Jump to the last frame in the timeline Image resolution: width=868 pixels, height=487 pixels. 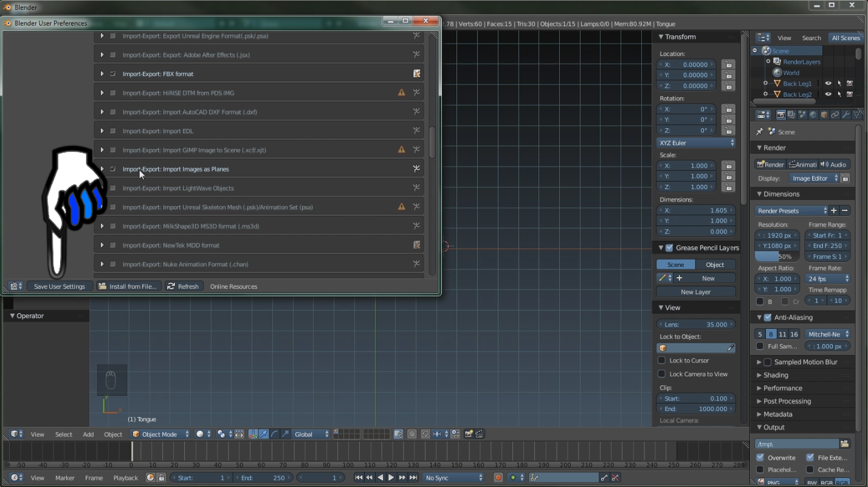click(x=413, y=478)
